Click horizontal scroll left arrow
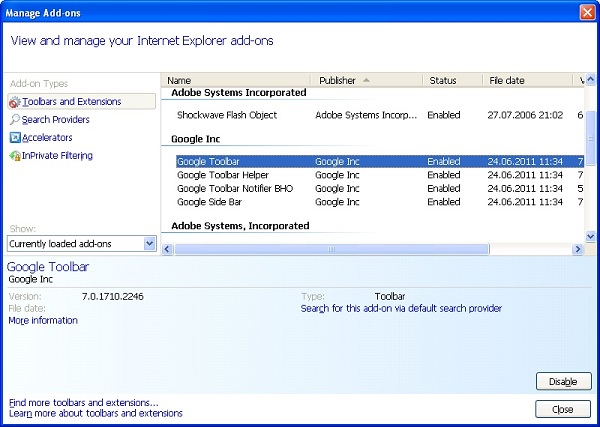Image resolution: width=600 pixels, height=427 pixels. (167, 249)
